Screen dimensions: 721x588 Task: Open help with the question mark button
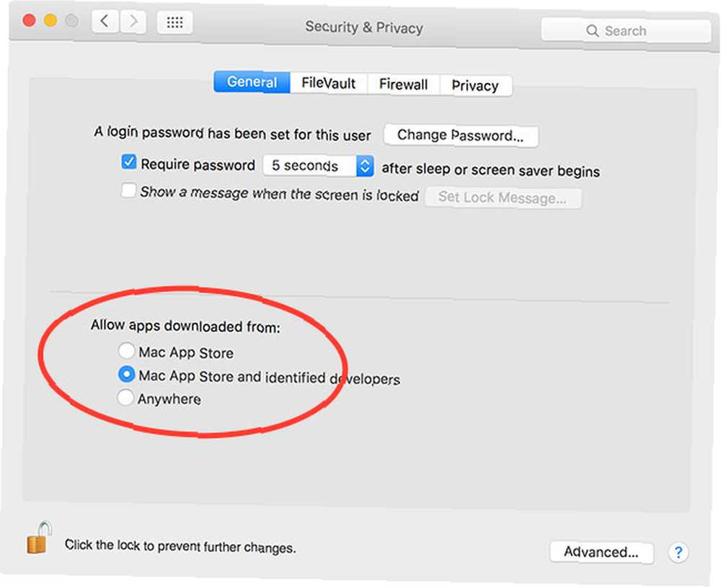(x=678, y=552)
